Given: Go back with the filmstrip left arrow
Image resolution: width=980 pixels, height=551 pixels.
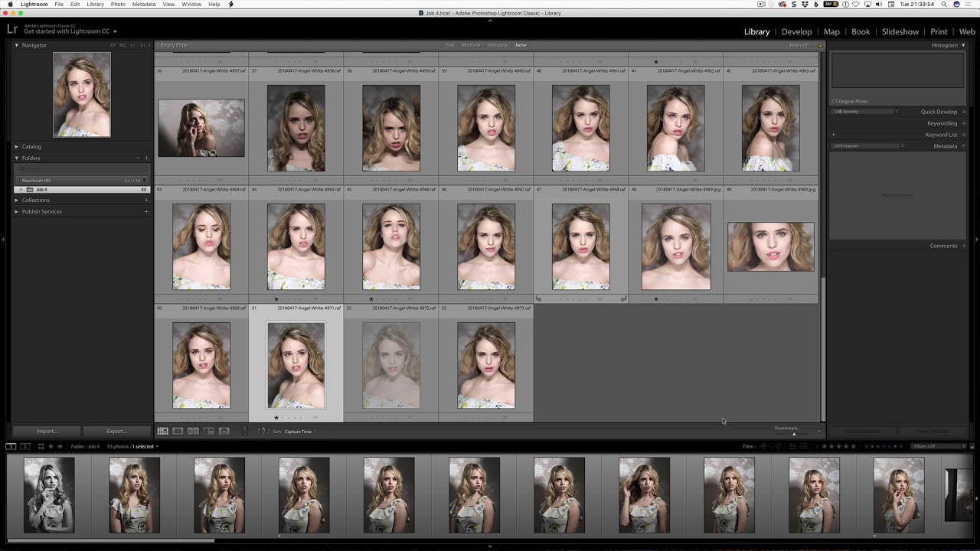Looking at the screenshot, I should (51, 446).
